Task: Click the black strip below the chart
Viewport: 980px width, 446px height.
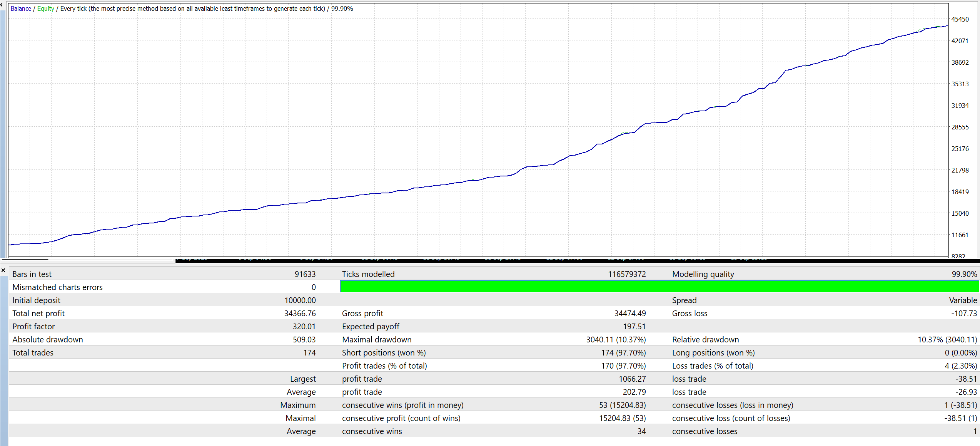Action: 577,261
